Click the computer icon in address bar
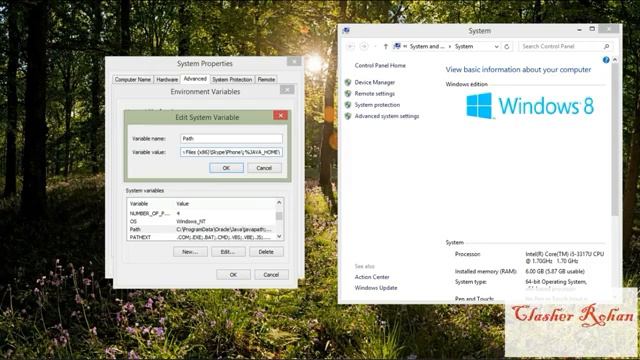 [397, 46]
